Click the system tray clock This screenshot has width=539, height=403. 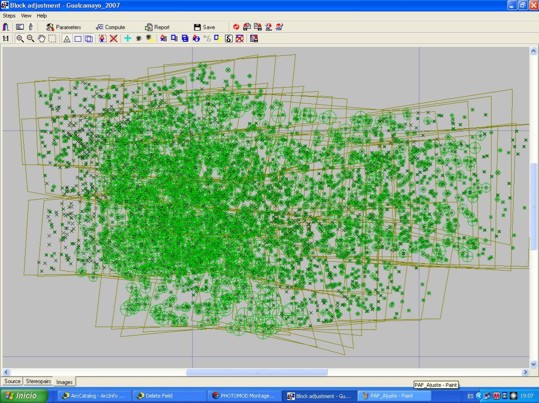coord(527,396)
